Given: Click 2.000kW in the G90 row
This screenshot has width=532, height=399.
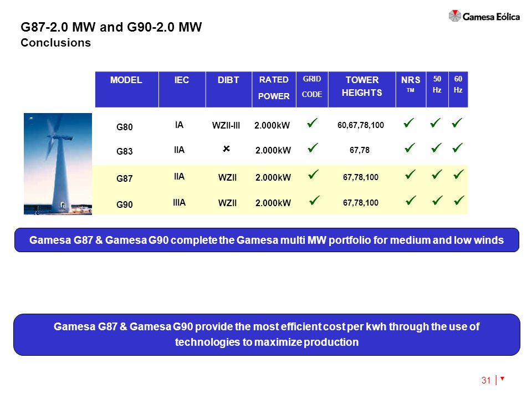Looking at the screenshot, I should (x=273, y=203).
